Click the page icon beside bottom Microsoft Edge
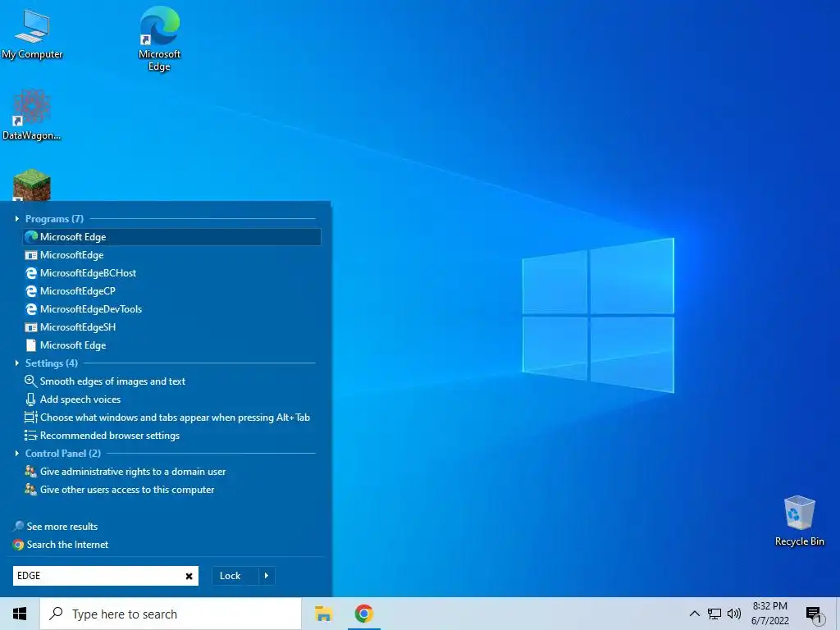The image size is (840, 630). pyautogui.click(x=32, y=345)
